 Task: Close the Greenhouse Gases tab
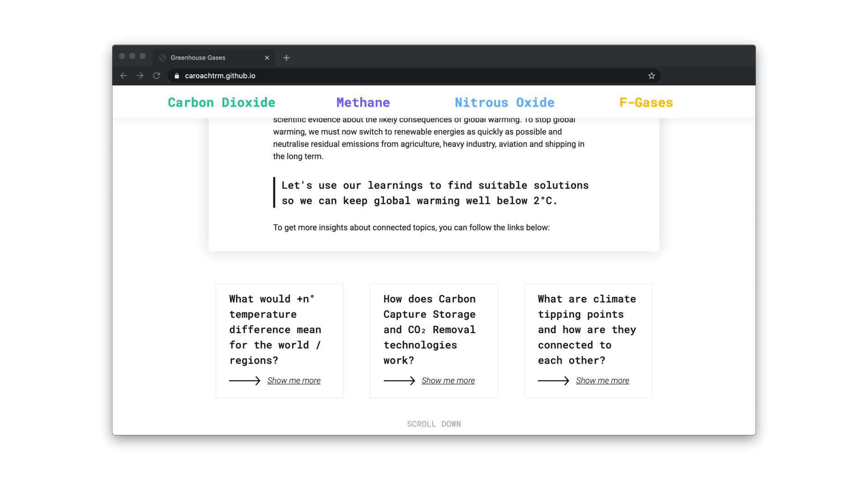(x=267, y=58)
